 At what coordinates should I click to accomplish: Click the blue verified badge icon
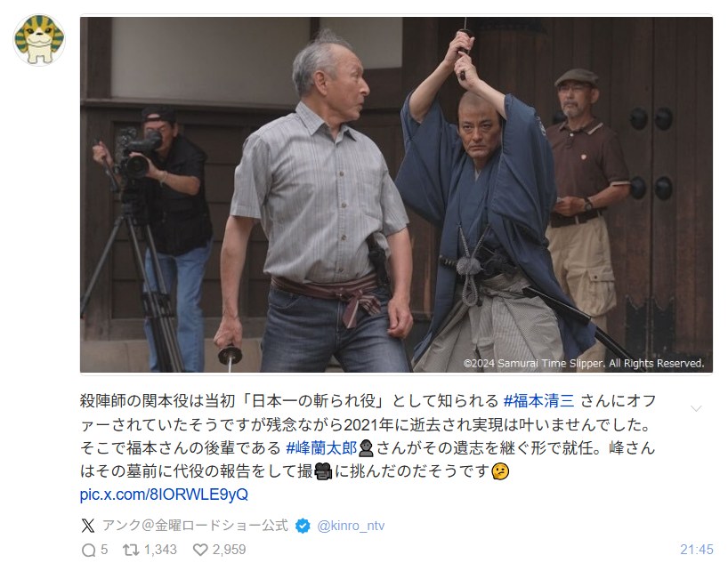click(303, 526)
